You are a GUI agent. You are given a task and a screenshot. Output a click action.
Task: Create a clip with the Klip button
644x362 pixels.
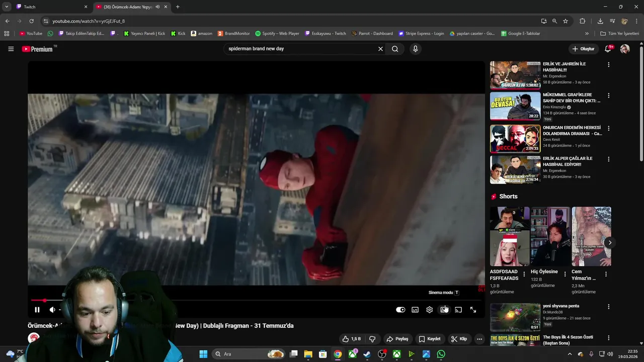[x=459, y=339]
